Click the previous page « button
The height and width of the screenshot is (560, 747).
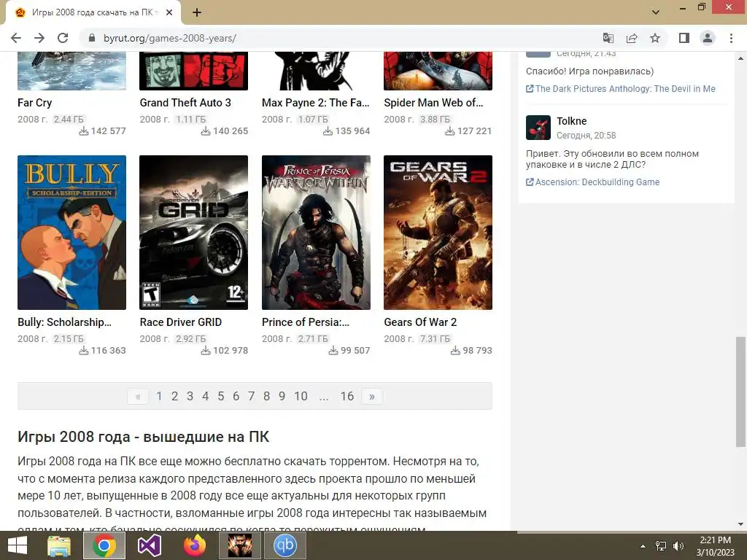pyautogui.click(x=138, y=396)
